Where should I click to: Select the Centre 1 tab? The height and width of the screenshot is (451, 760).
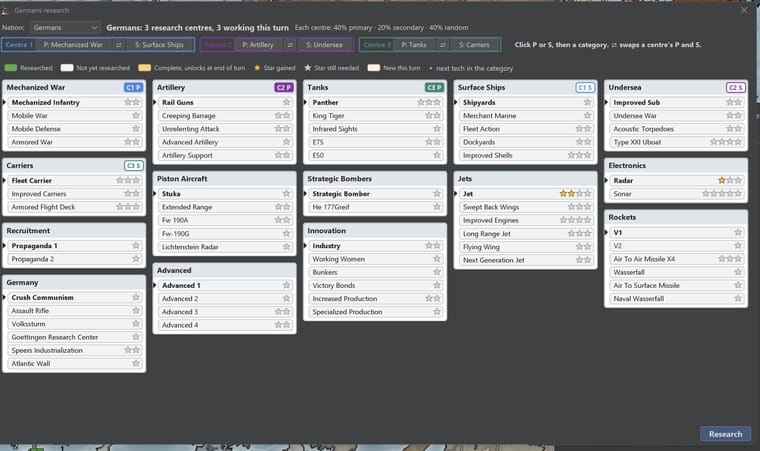19,45
